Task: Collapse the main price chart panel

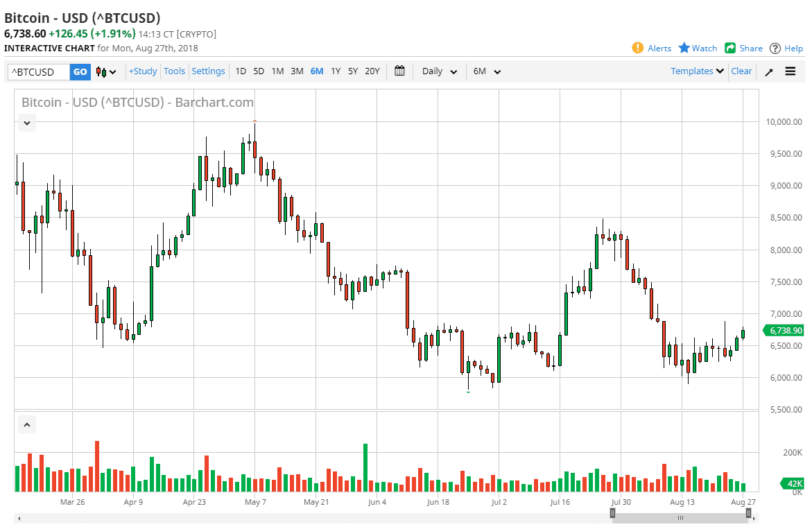Action: click(26, 123)
